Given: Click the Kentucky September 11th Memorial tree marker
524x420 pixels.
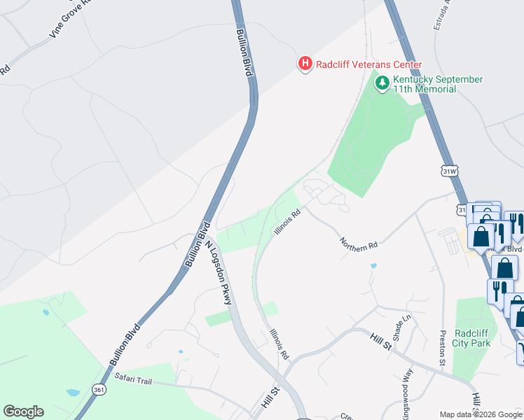Looking at the screenshot, I should (382, 83).
